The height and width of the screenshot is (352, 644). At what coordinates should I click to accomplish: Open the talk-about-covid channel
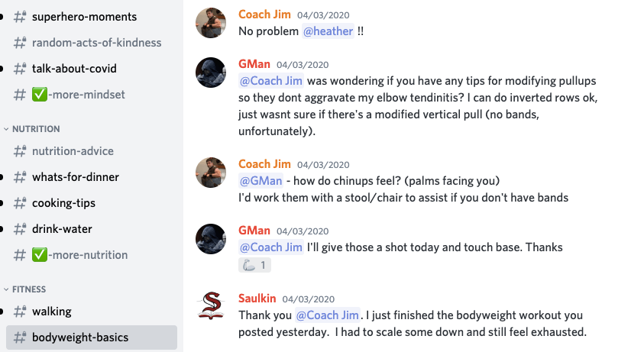click(x=74, y=69)
